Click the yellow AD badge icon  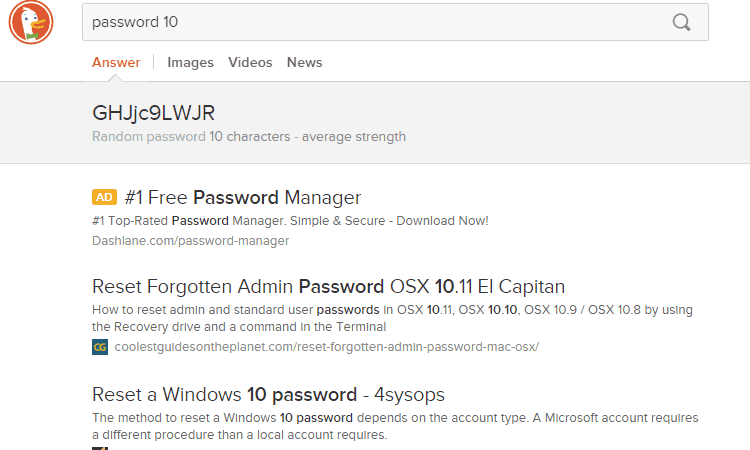(x=104, y=197)
